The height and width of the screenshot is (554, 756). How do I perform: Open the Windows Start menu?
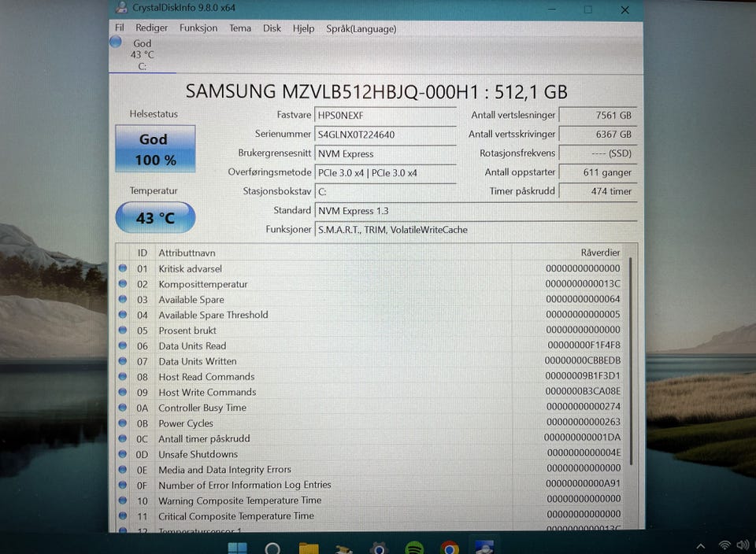237,548
